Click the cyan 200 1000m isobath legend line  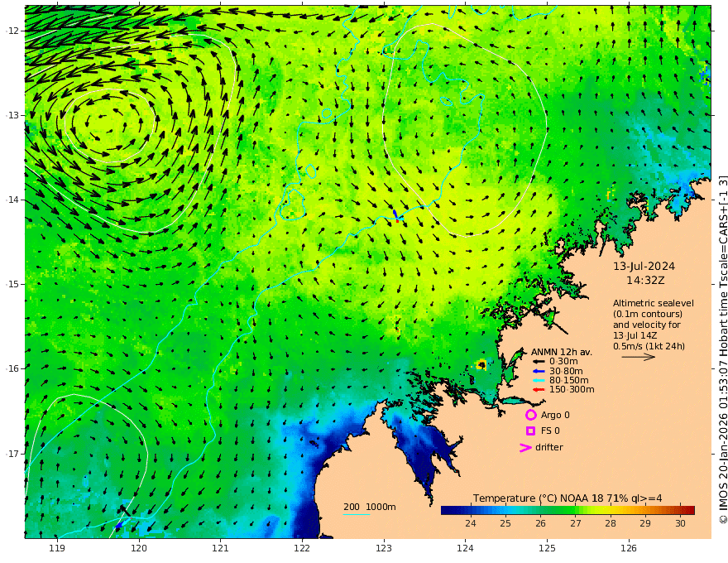(357, 515)
